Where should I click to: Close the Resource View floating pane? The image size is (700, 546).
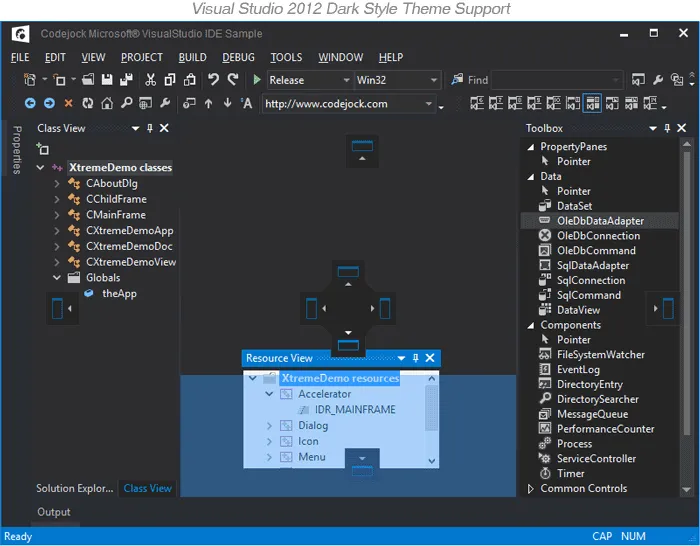pyautogui.click(x=430, y=358)
